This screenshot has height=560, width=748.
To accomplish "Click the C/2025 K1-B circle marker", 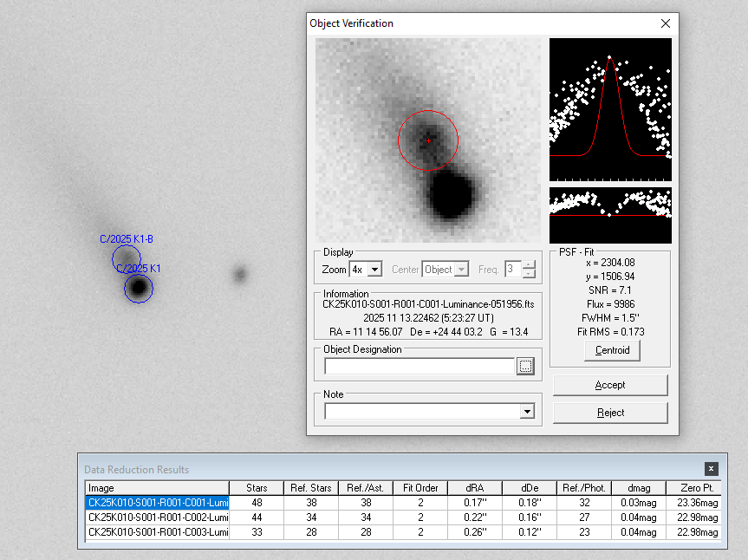I will [126, 258].
